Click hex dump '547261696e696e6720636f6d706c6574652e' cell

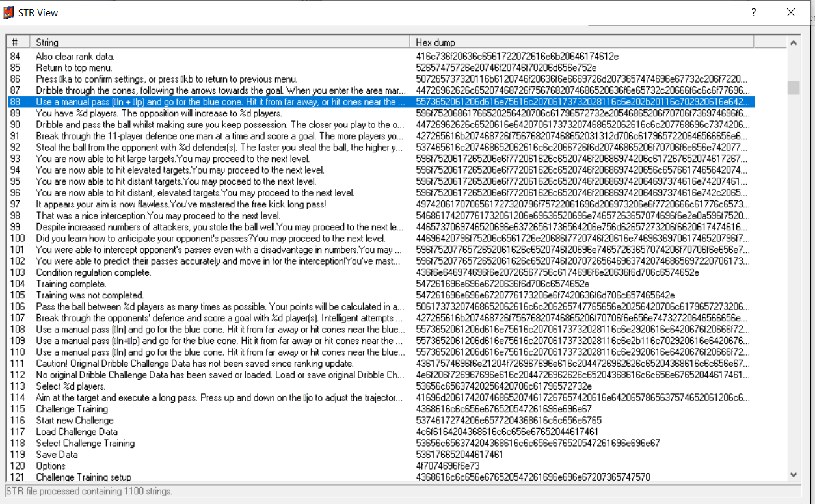pyautogui.click(x=503, y=284)
